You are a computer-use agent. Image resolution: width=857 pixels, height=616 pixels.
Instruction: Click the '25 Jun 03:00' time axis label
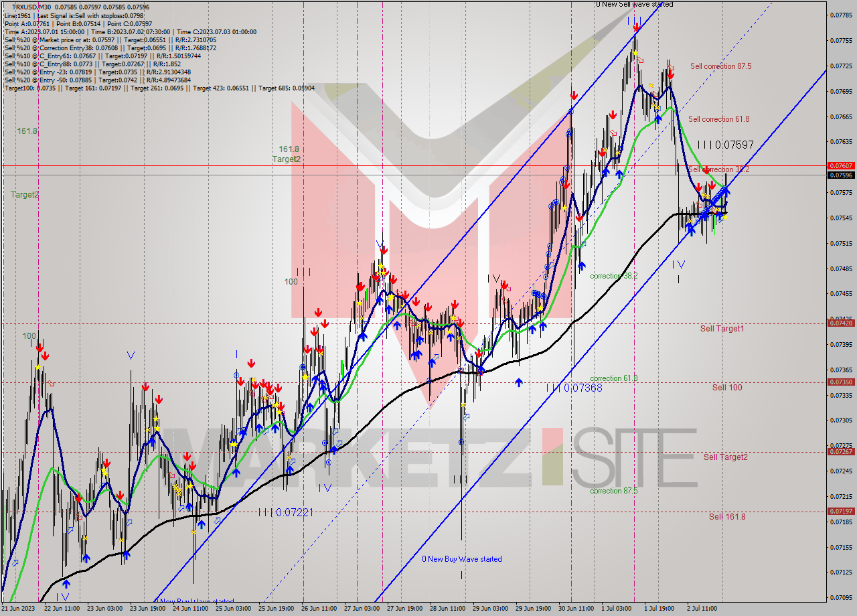click(x=234, y=609)
